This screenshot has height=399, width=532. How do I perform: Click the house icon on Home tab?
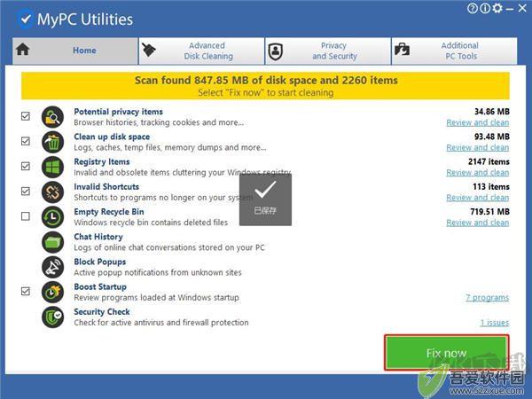click(23, 50)
